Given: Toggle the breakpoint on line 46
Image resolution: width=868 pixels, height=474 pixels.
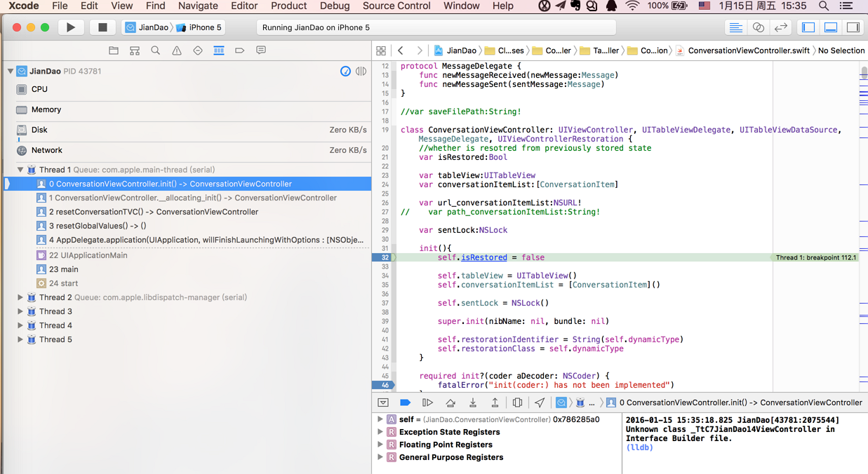Looking at the screenshot, I should [x=385, y=385].
